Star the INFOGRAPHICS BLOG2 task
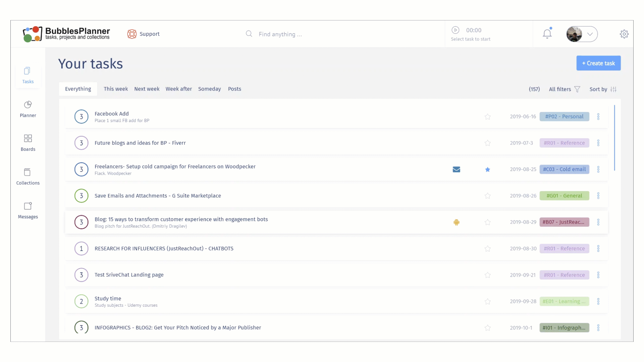 tap(487, 328)
